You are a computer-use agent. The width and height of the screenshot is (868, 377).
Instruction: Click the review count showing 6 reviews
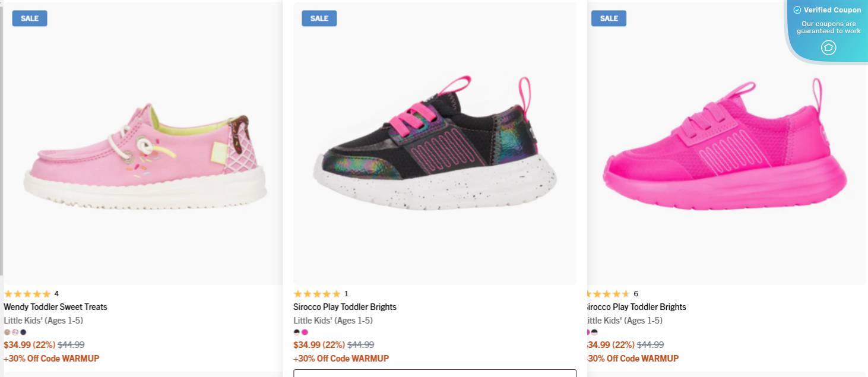(635, 293)
